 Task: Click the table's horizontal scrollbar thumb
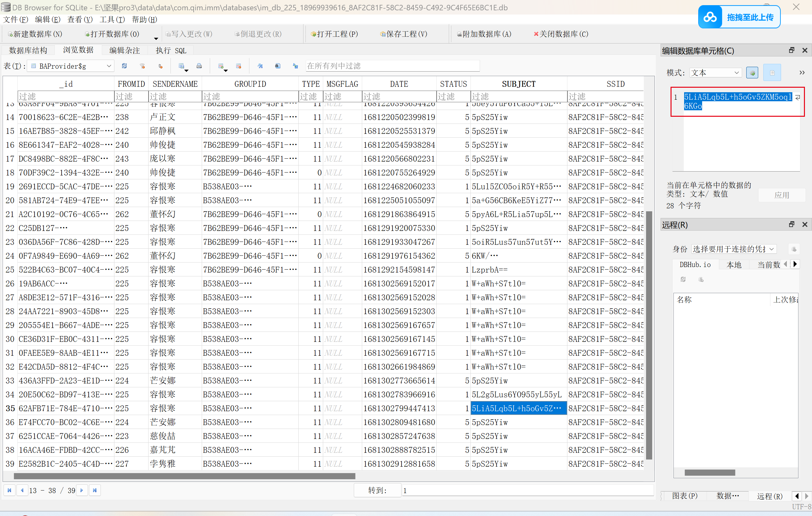(184, 476)
